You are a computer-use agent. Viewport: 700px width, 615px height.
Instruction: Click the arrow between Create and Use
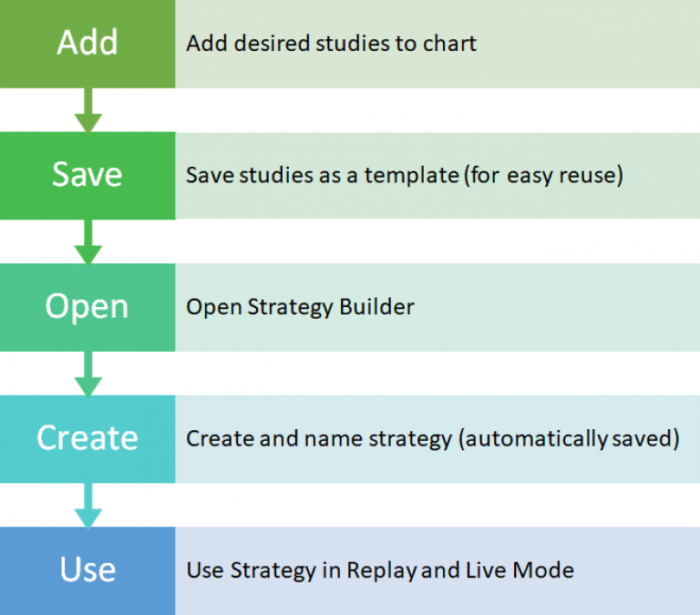click(x=88, y=505)
